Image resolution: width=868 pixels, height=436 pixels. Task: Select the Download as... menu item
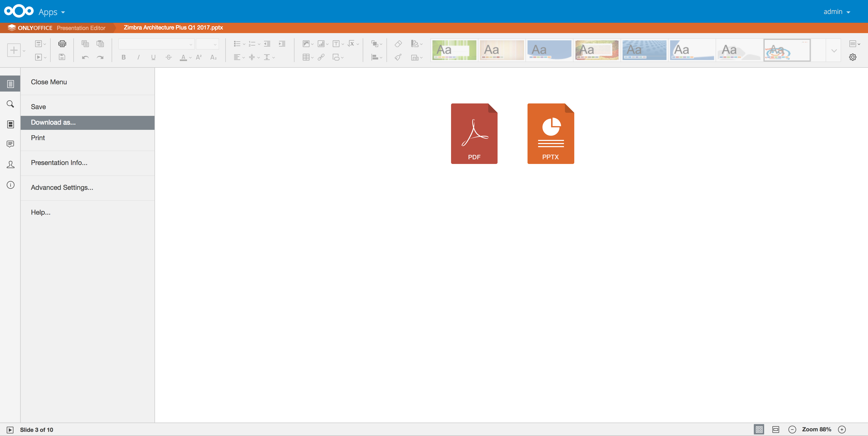[x=87, y=122]
